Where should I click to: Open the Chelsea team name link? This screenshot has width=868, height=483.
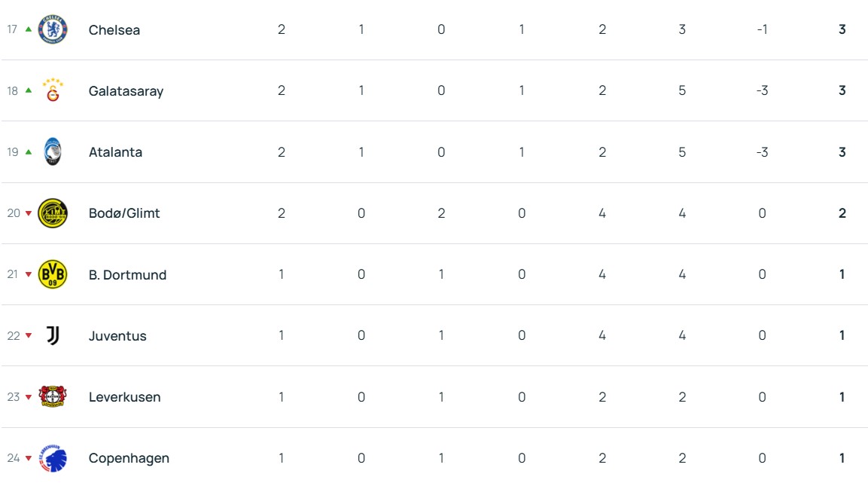pyautogui.click(x=114, y=30)
